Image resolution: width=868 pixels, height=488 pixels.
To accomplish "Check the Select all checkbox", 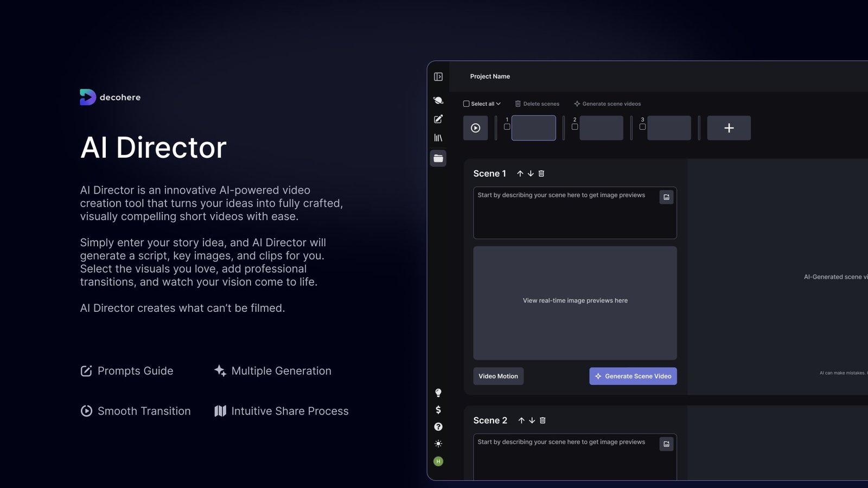I will [466, 104].
